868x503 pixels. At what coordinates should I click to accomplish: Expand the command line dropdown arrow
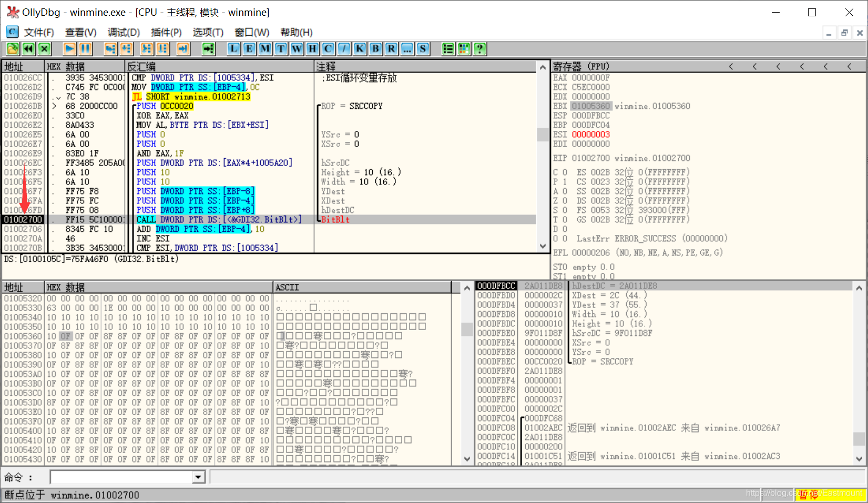(x=198, y=477)
